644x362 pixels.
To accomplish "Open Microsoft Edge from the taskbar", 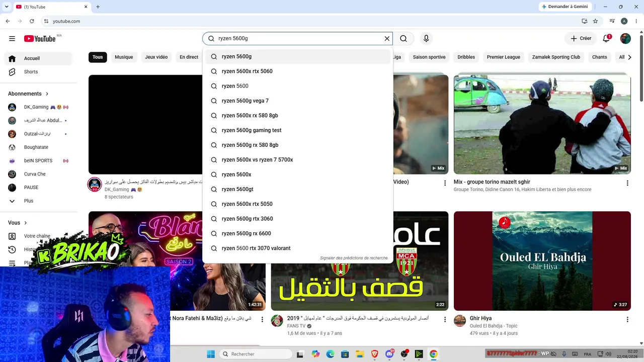I will (330, 354).
